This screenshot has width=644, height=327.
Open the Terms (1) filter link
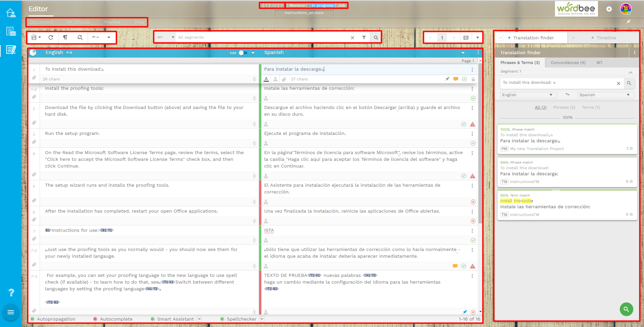[x=591, y=107]
